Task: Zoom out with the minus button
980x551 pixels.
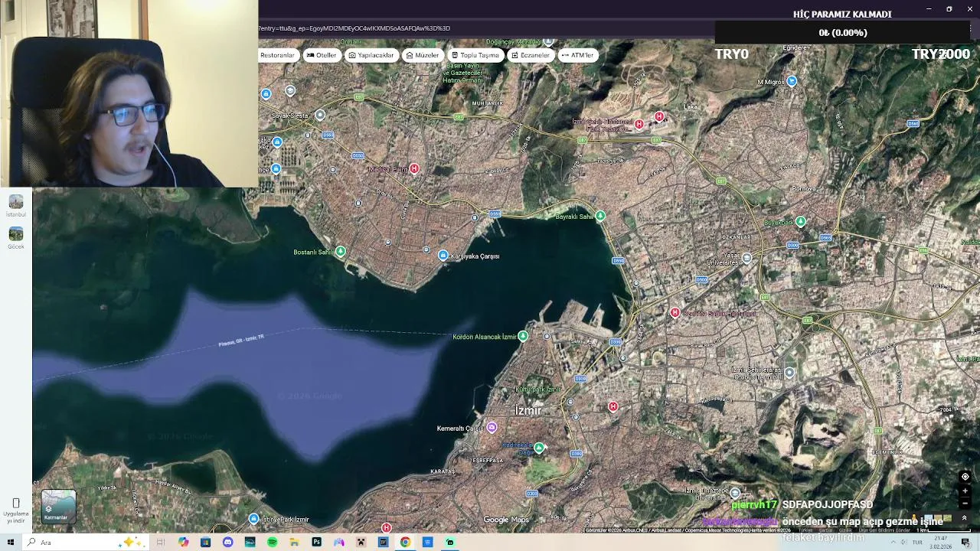Action: point(965,503)
